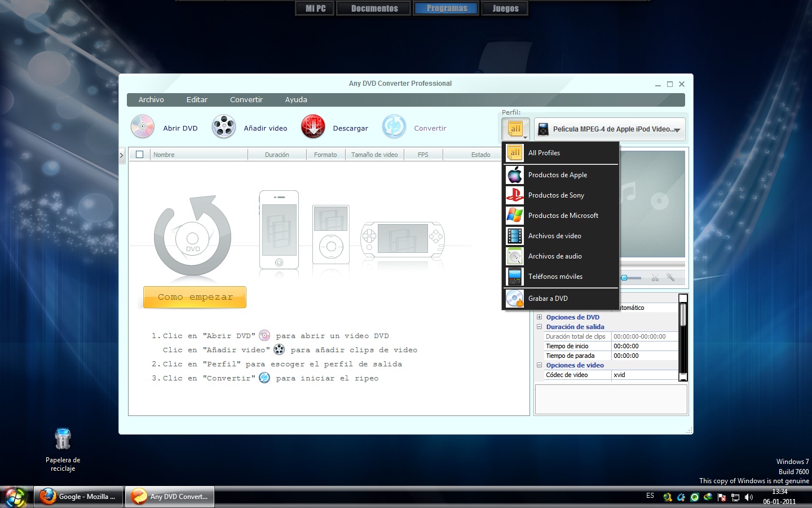The image size is (812, 508).
Task: Click the large DVD refresh graphic
Action: (192, 236)
